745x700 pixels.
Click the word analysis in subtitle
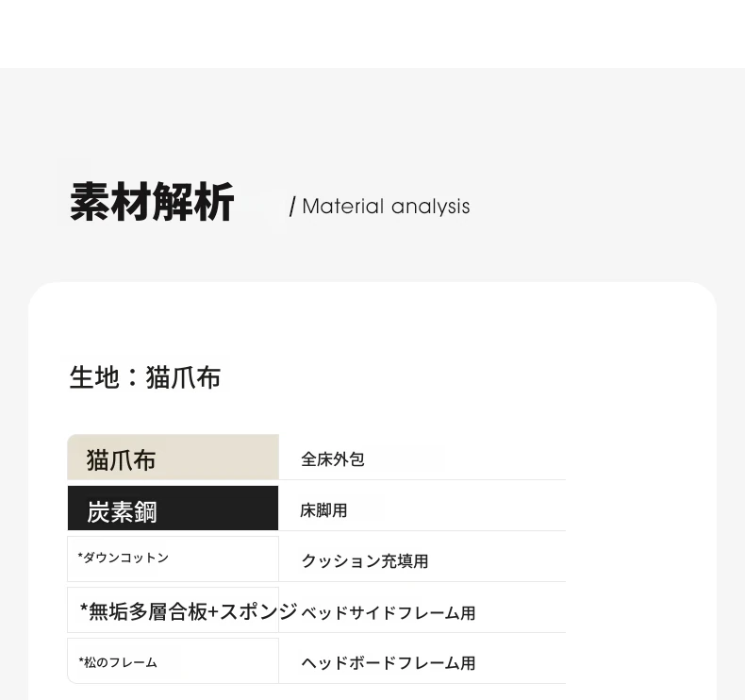pyautogui.click(x=430, y=207)
